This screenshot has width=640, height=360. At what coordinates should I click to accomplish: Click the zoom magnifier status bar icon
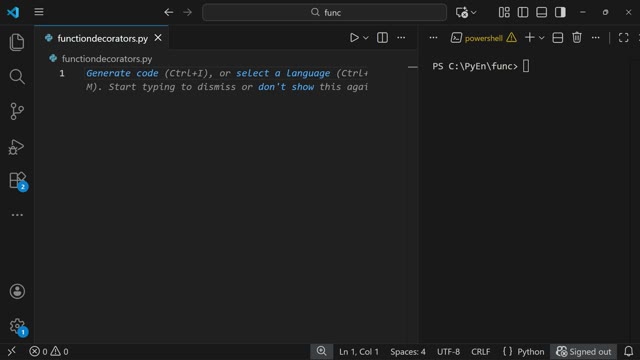click(x=322, y=351)
